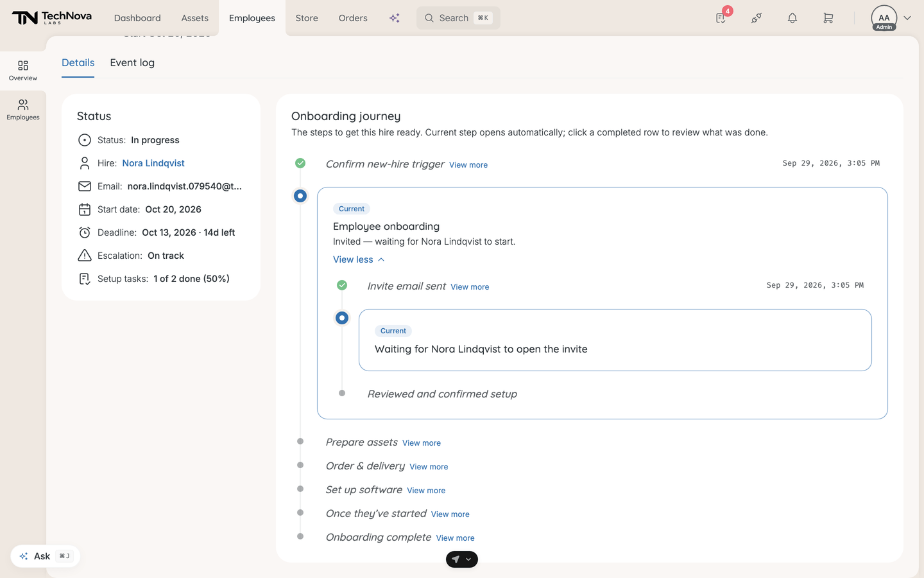Open the Employees top navigation tab

pos(252,18)
